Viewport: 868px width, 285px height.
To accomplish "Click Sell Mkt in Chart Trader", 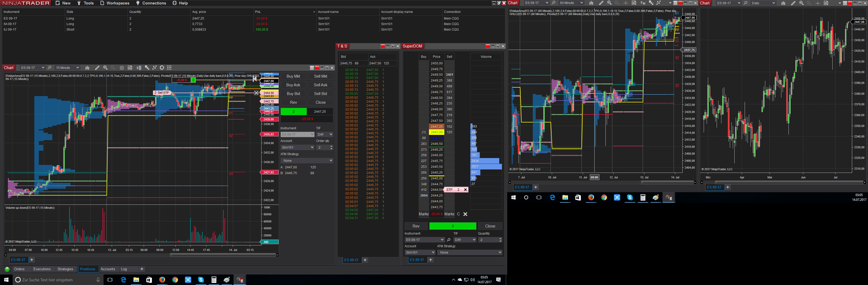I will tap(320, 76).
